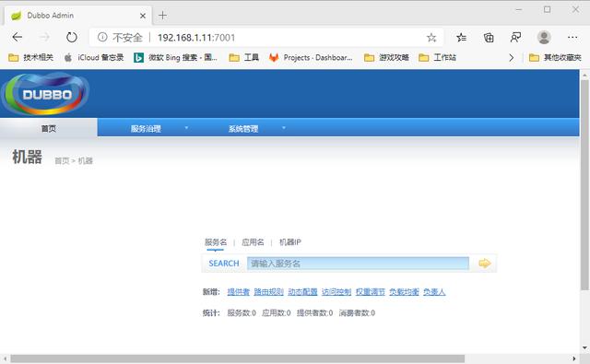Select the 首页 navigation tab
Image resolution: width=590 pixels, height=364 pixels.
tap(49, 128)
